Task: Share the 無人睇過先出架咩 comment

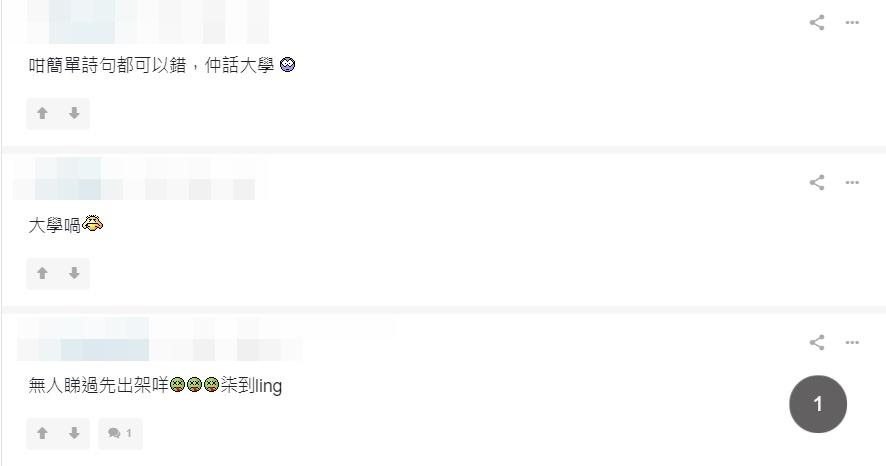Action: [x=817, y=342]
